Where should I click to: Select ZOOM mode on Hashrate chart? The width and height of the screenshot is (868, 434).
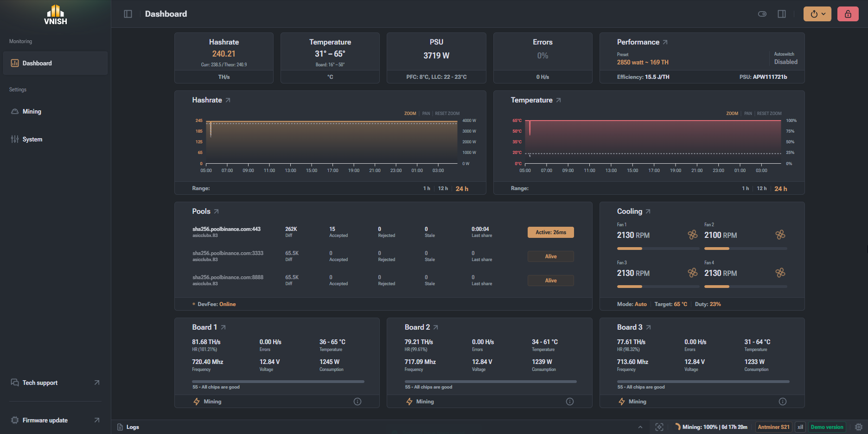410,114
